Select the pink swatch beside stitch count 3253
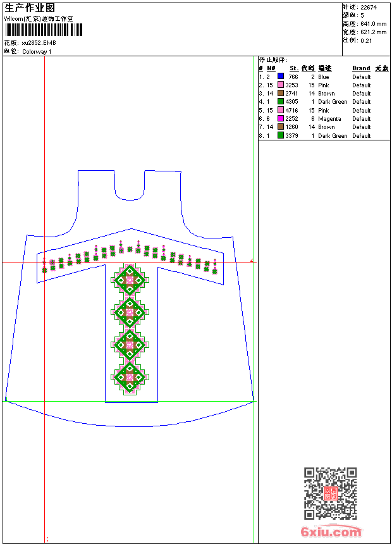 pos(281,85)
